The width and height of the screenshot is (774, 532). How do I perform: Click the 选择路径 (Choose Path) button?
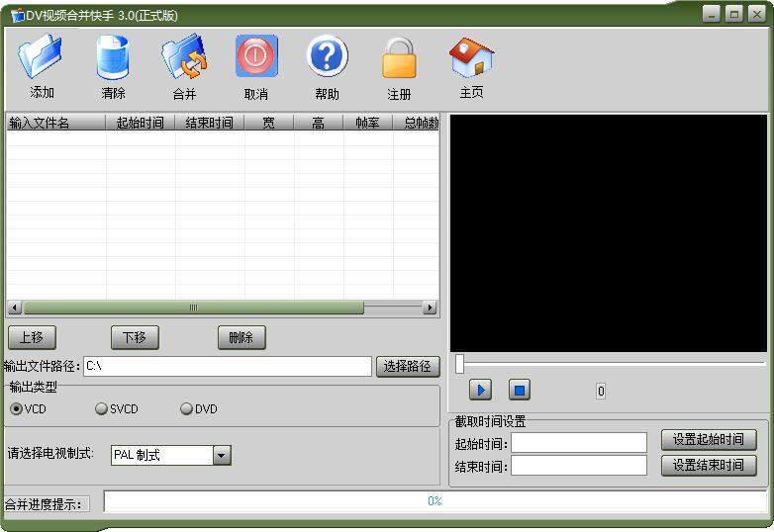coord(408,366)
